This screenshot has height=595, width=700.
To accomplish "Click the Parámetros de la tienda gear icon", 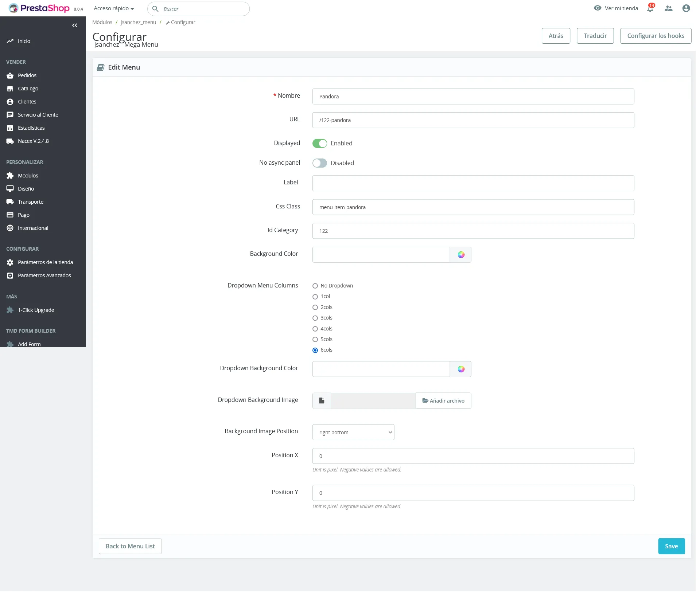I will tap(10, 262).
